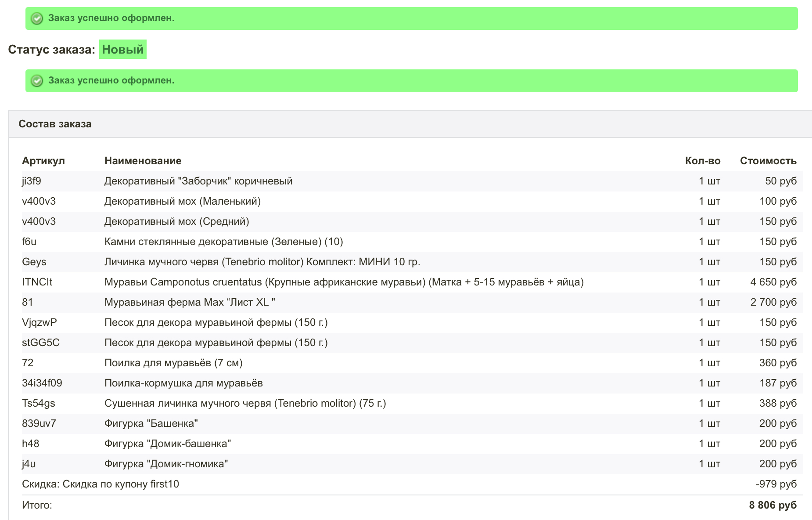The height and width of the screenshot is (520, 812).
Task: Open the Camponotus cruentatus ants item
Action: tap(344, 282)
